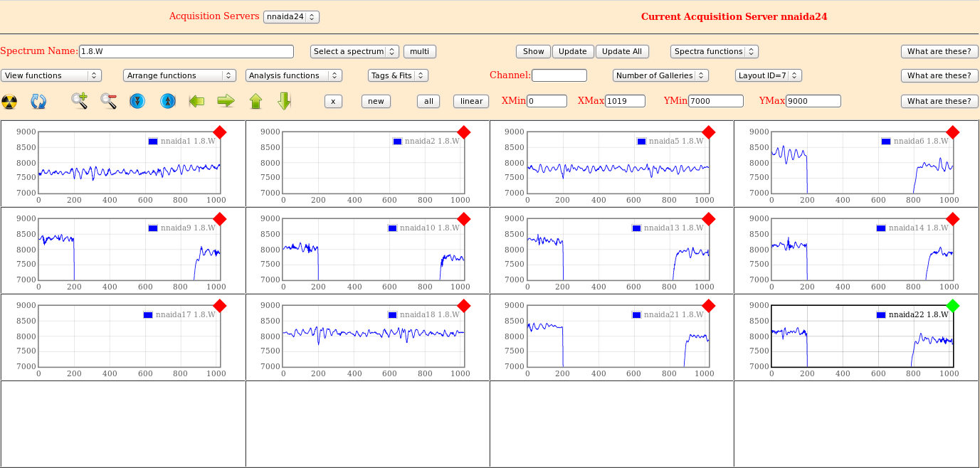Open the Tags & Fits dropdown
This screenshot has width=980, height=468.
pyautogui.click(x=398, y=75)
